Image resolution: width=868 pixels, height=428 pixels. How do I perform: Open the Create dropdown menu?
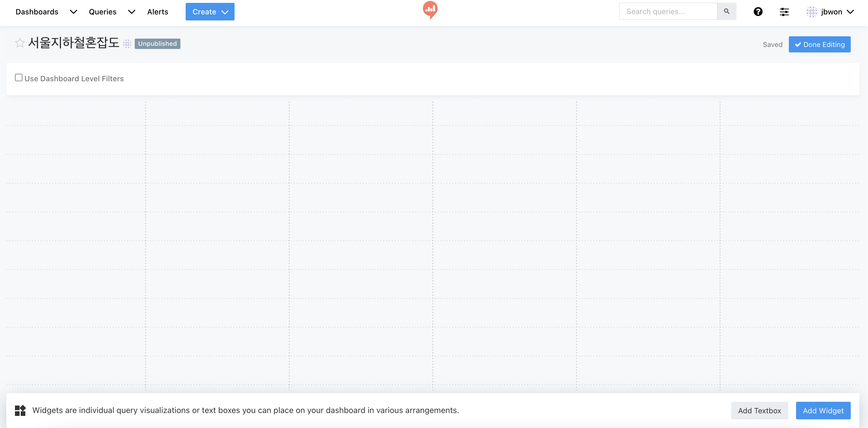(x=210, y=12)
